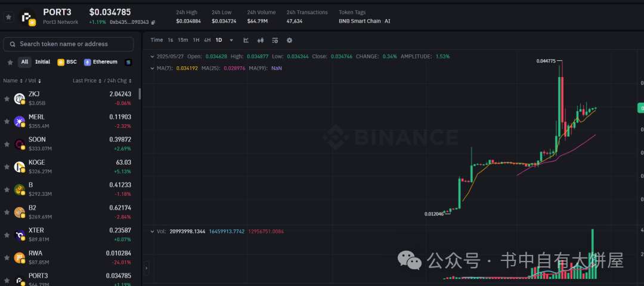Collapse the side panel with arrow handle
This screenshot has width=644, height=286.
coord(147,268)
